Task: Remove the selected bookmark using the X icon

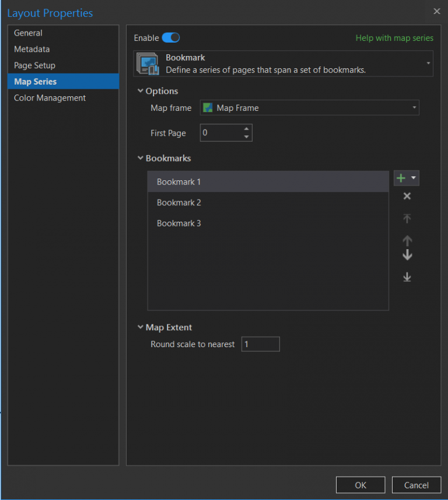Action: 407,196
